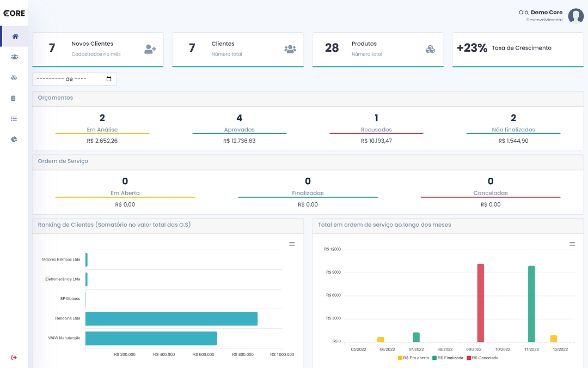
Task: Click the CORE logo
Action: 14,13
